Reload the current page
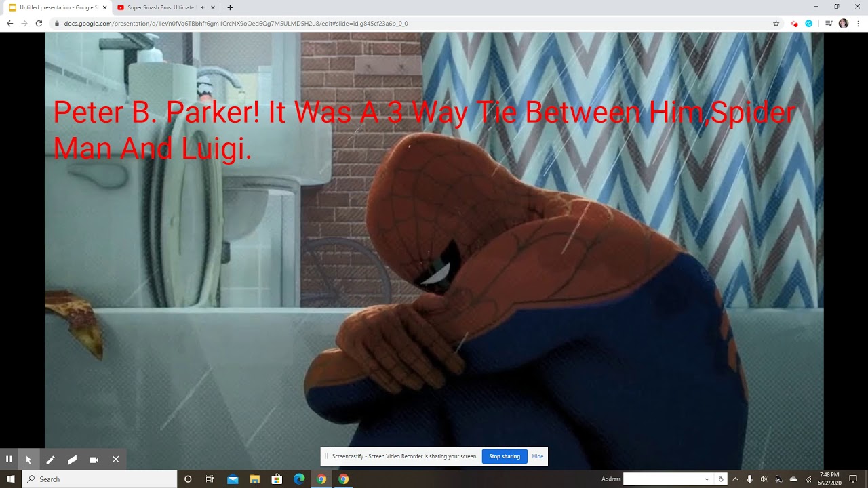This screenshot has height=488, width=868. [x=39, y=23]
